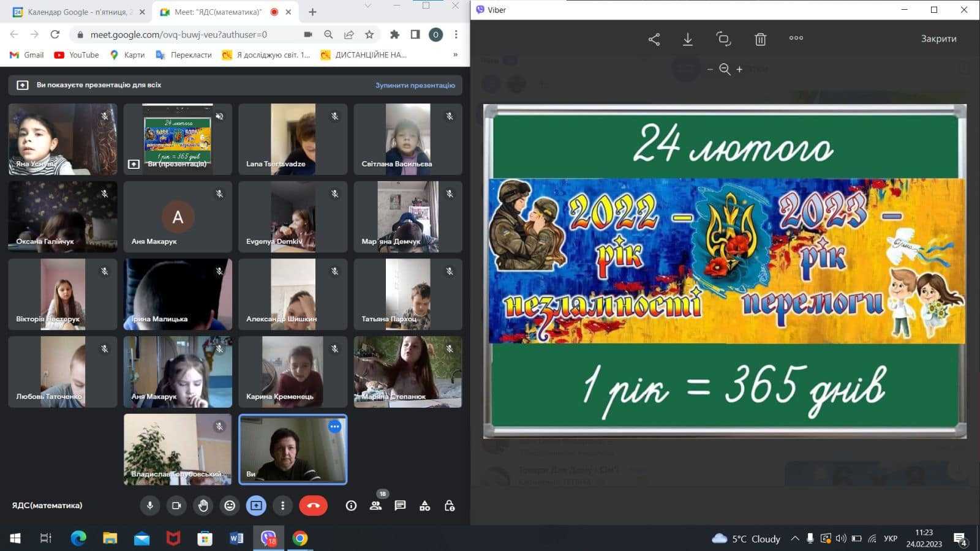
Task: Open the Meet chat panel
Action: 400,506
